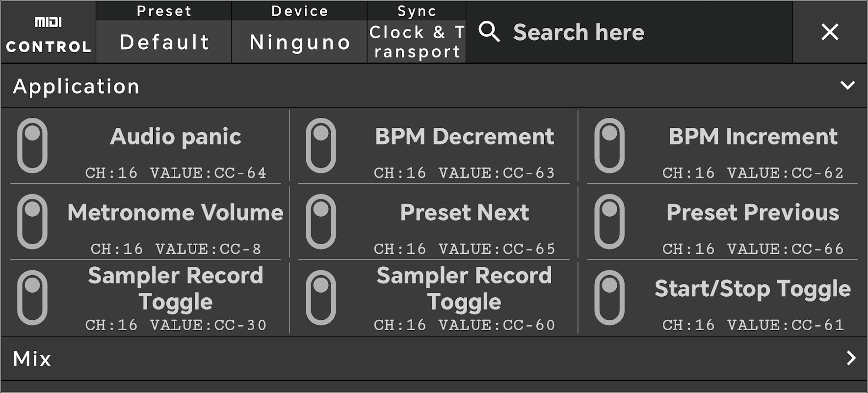The height and width of the screenshot is (393, 868).
Task: Select the Start/Stop Toggle mapping label
Action: pos(753,289)
